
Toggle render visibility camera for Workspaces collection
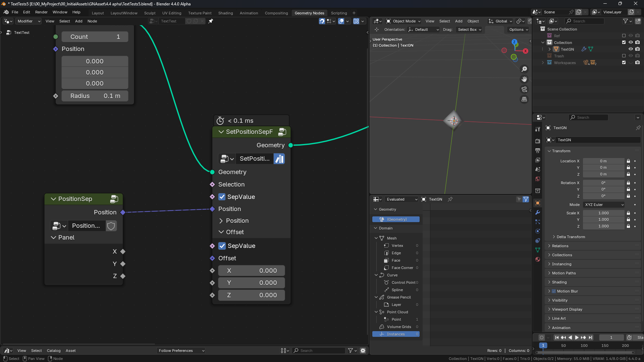coord(637,62)
